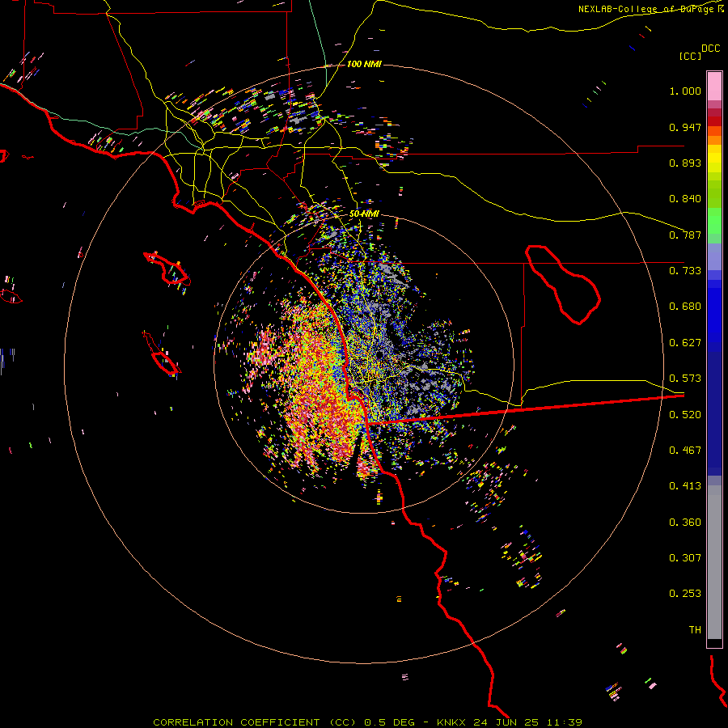The image size is (728, 728).
Task: Click the 100 NMI range ring label
Action: point(364,64)
